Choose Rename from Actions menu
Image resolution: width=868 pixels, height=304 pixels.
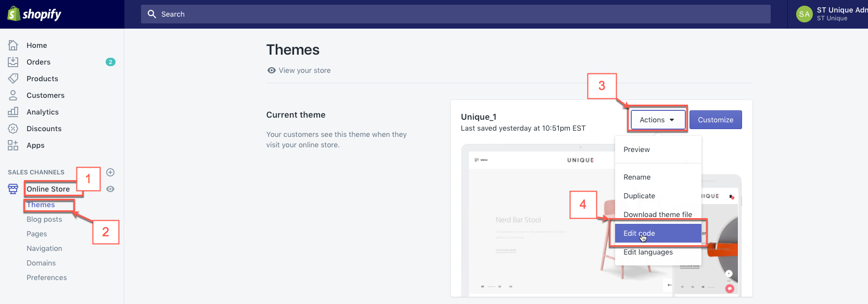[658, 177]
